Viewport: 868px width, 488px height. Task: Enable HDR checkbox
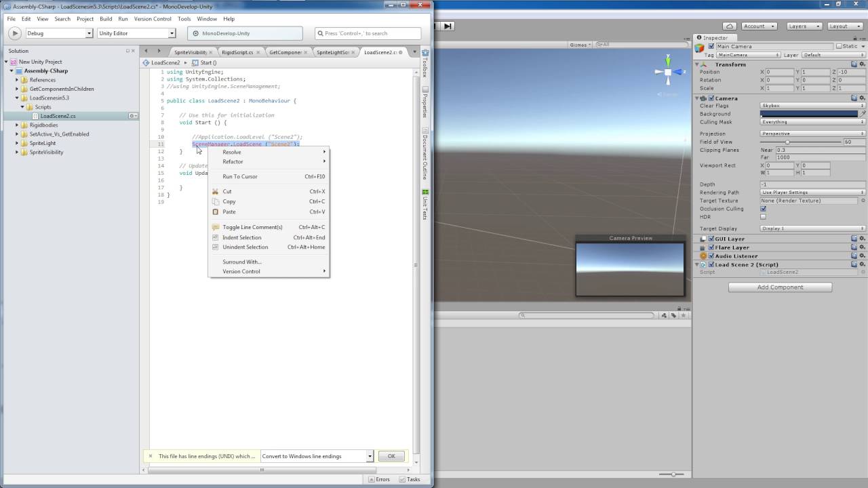(x=763, y=217)
